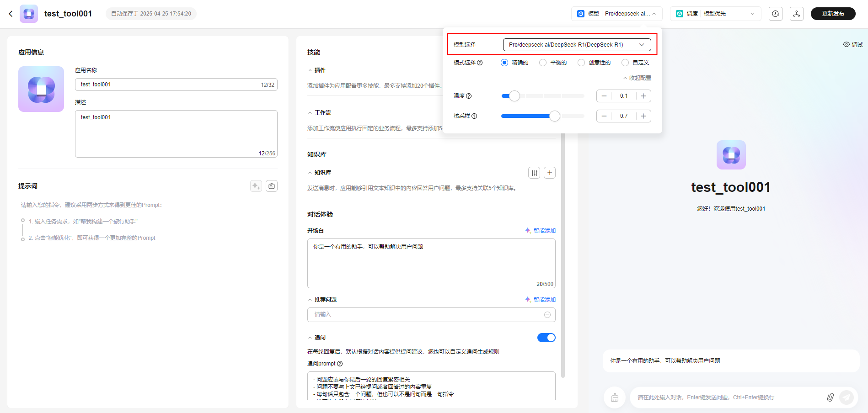
Task: Add a knowledge base with plus icon
Action: [550, 173]
